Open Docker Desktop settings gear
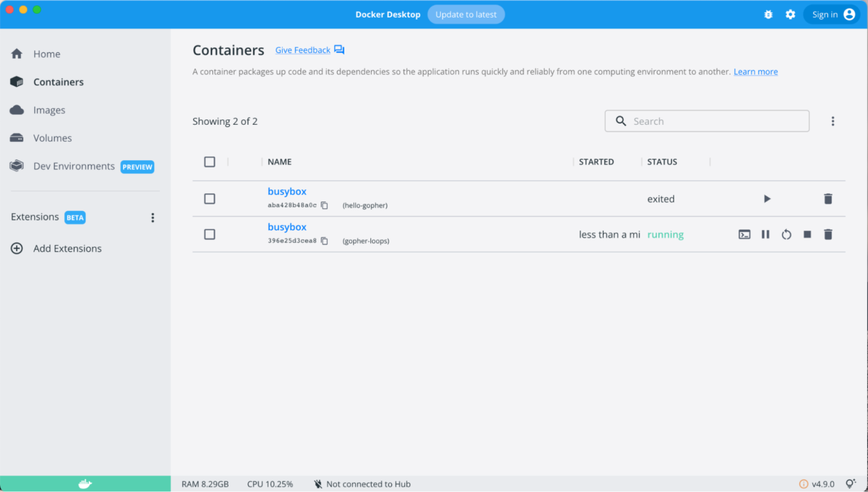Viewport: 868px width, 492px height. [x=790, y=14]
